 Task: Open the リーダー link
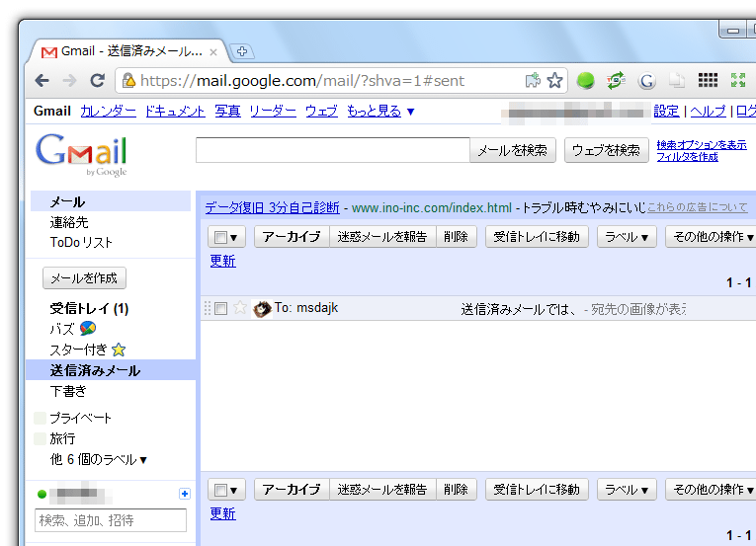tap(273, 112)
